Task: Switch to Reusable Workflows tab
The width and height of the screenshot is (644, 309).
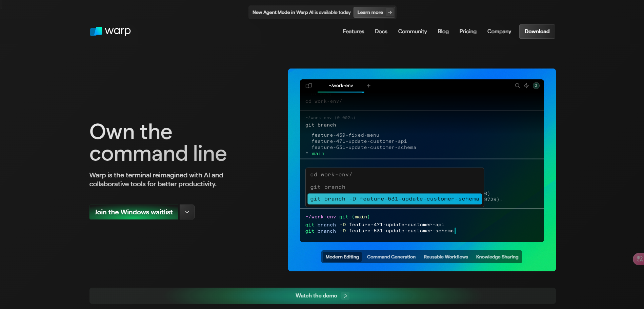Action: (x=446, y=257)
